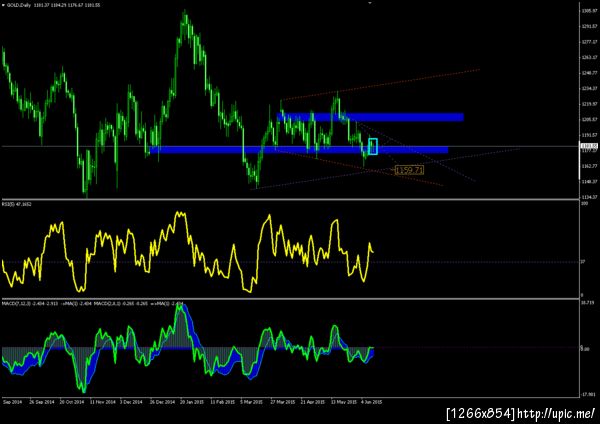Click the RSI(5) indicator label
Viewport: 600px width, 424px height.
pyautogui.click(x=17, y=204)
